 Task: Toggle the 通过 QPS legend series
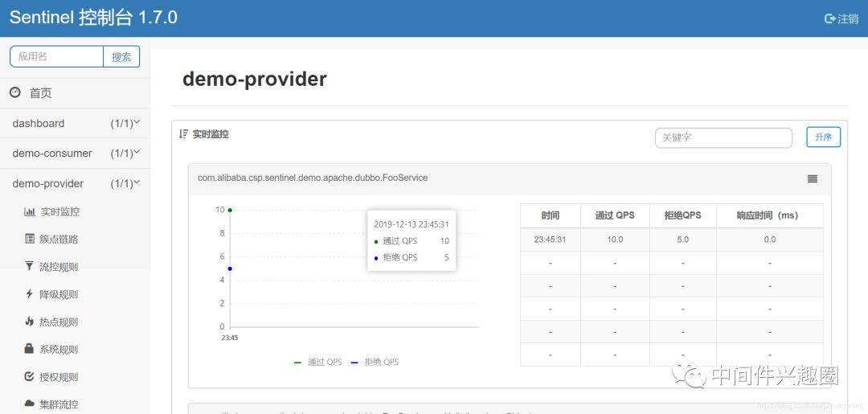tap(317, 362)
